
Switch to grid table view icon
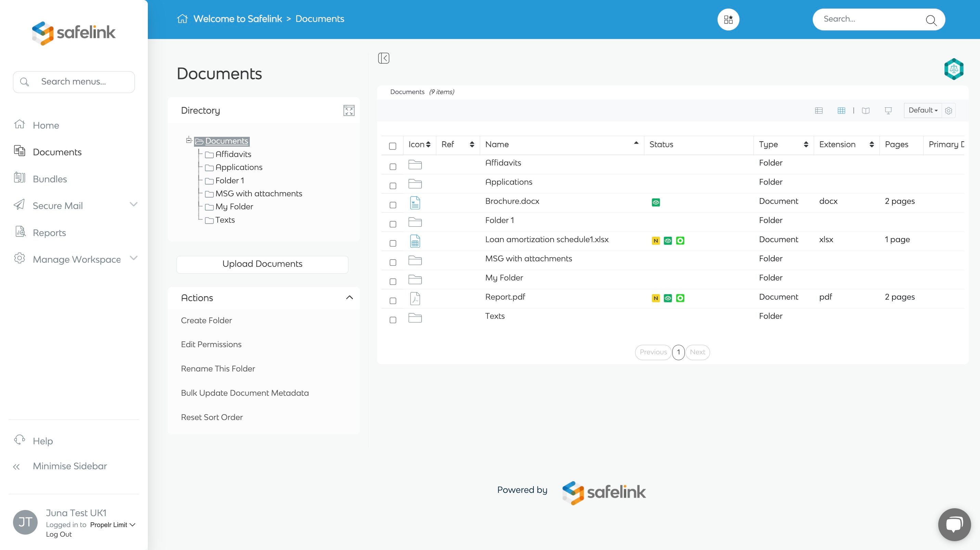coord(841,111)
